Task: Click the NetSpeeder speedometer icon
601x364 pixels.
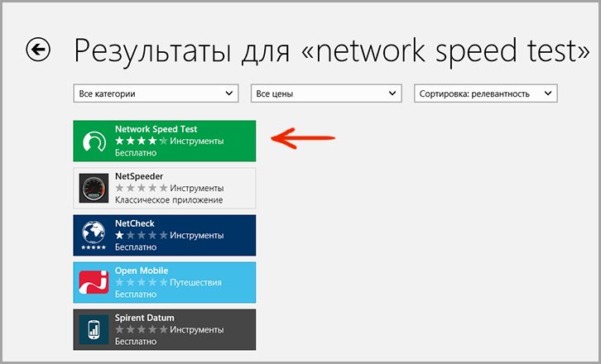Action: point(94,188)
